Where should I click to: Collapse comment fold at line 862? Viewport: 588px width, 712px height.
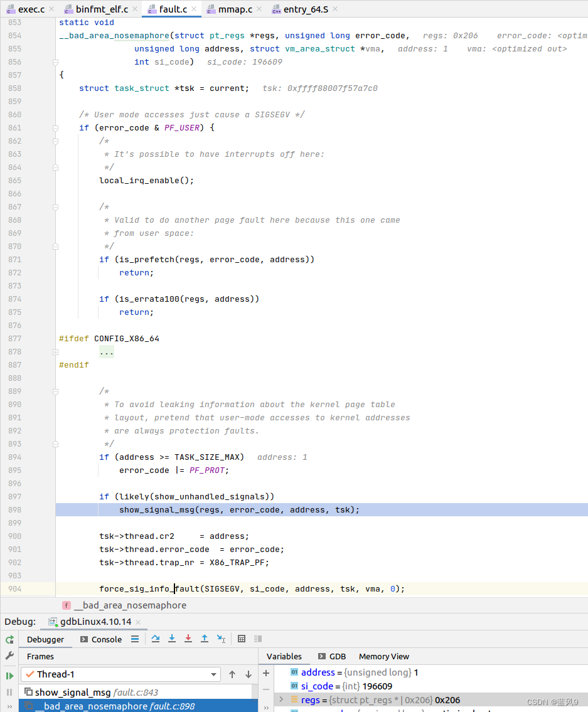pos(55,141)
